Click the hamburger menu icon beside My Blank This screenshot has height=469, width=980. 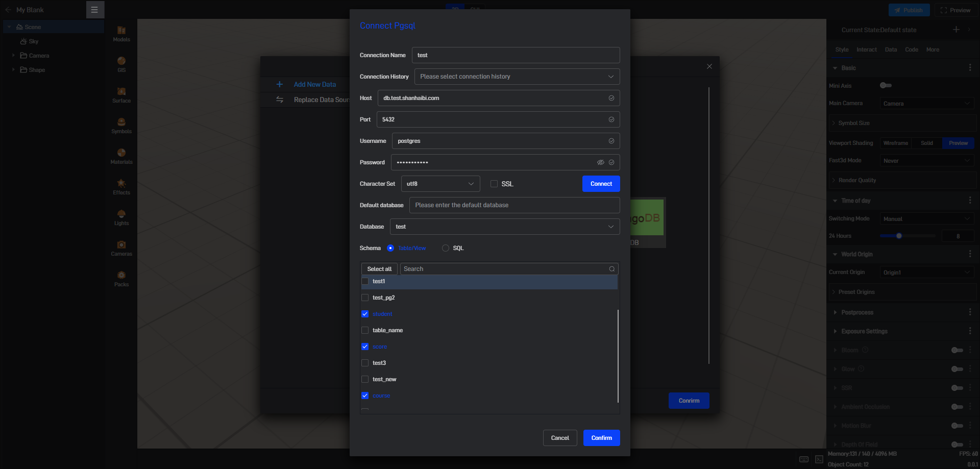coord(94,10)
